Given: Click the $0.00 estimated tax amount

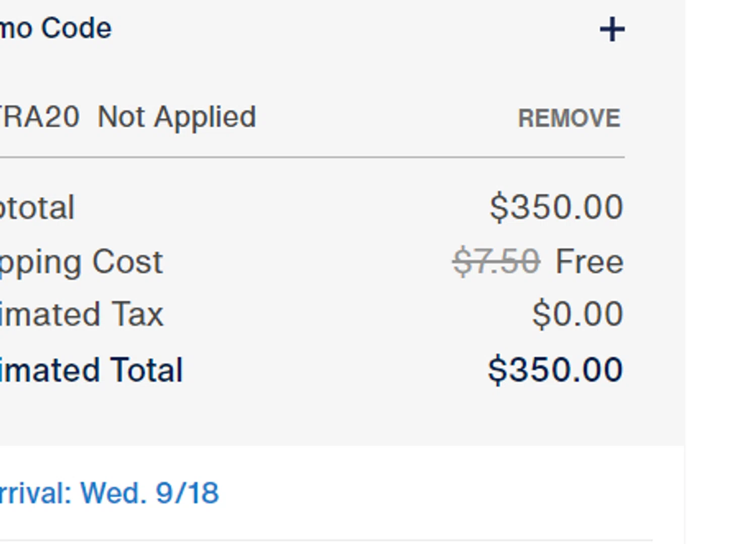Looking at the screenshot, I should click(x=578, y=314).
